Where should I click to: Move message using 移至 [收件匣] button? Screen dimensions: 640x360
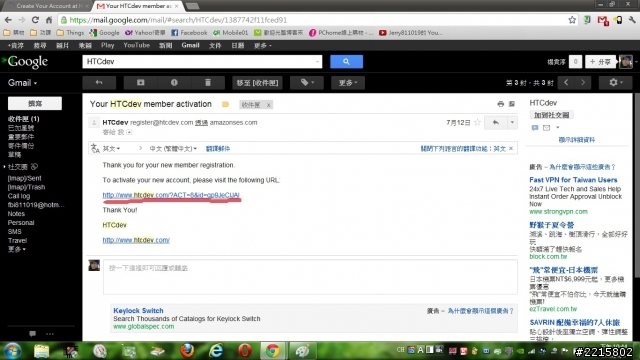[x=257, y=82]
